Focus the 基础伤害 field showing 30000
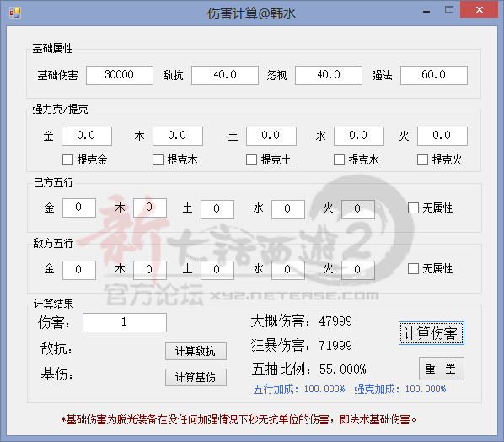The width and height of the screenshot is (504, 442). (120, 76)
